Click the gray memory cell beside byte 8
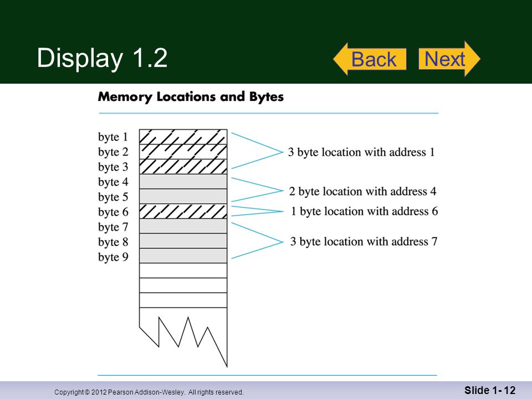The width and height of the screenshot is (532, 399). click(183, 241)
